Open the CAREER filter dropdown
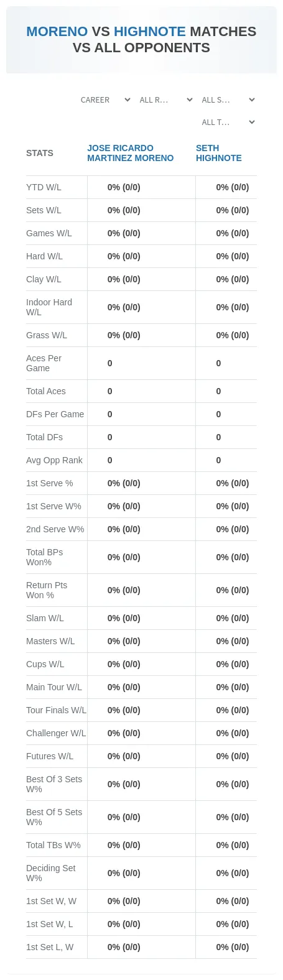Image resolution: width=283 pixels, height=980 pixels. (x=105, y=100)
